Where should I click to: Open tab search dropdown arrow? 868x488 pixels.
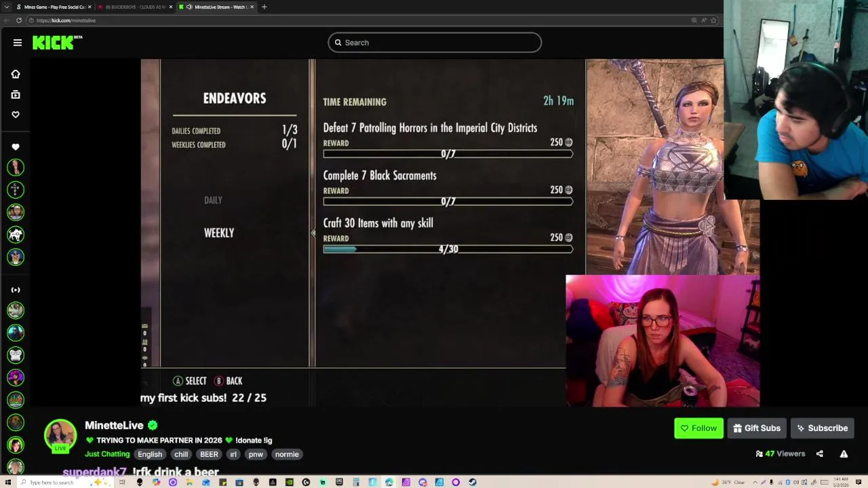[x=7, y=7]
